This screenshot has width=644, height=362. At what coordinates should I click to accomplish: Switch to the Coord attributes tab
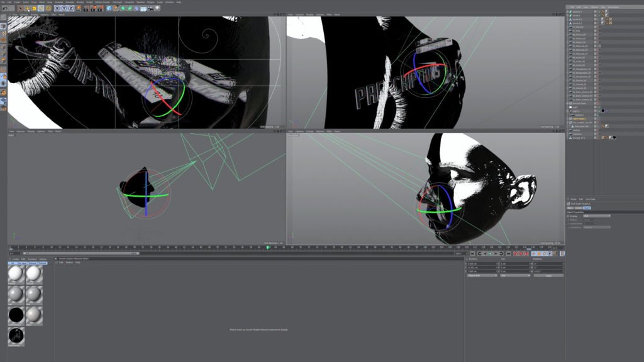(578, 208)
